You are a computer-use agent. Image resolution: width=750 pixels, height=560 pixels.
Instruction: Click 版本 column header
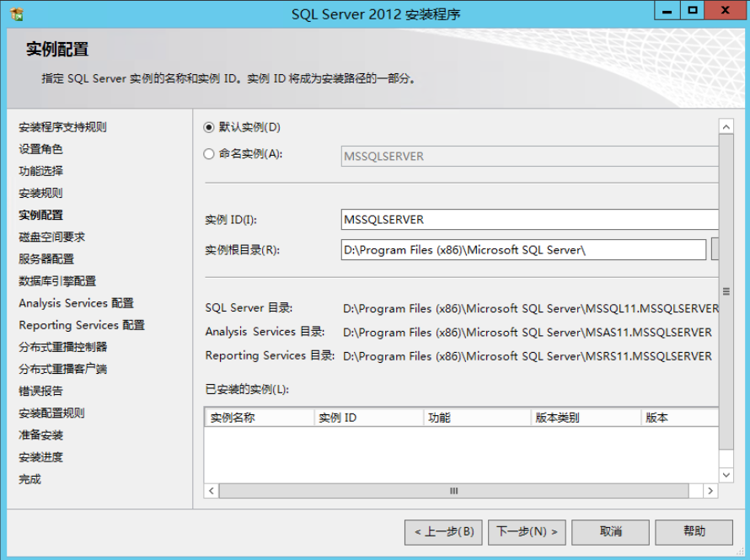(680, 418)
